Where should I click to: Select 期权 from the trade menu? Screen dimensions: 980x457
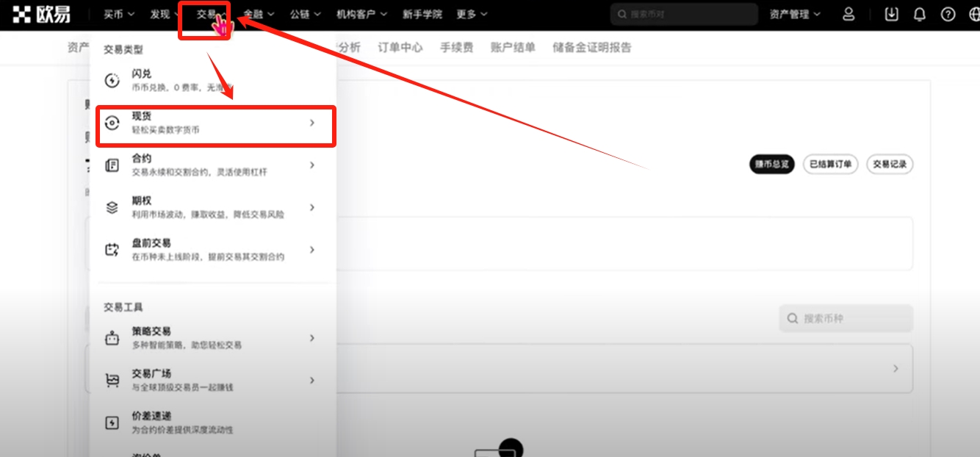tap(141, 201)
